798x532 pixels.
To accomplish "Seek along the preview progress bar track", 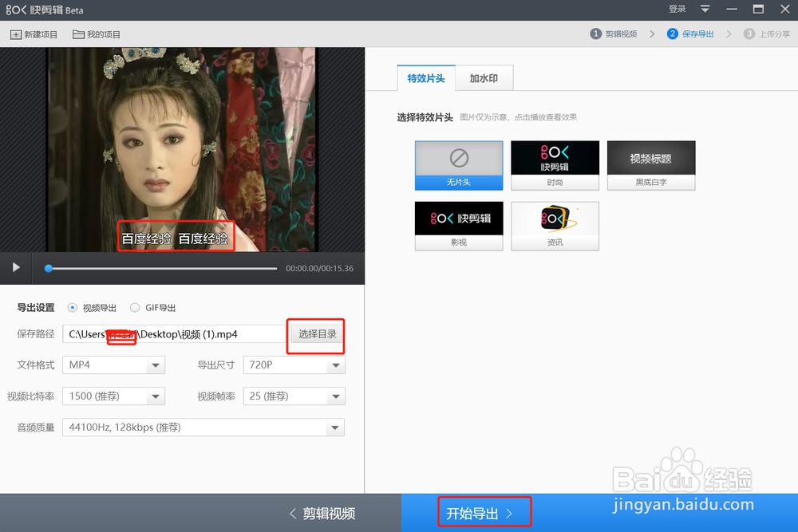I will [x=161, y=268].
